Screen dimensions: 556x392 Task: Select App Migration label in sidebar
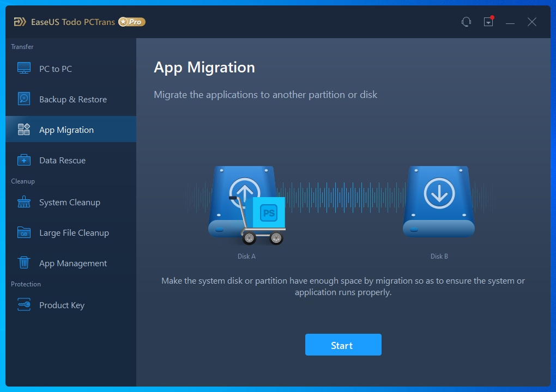(67, 130)
